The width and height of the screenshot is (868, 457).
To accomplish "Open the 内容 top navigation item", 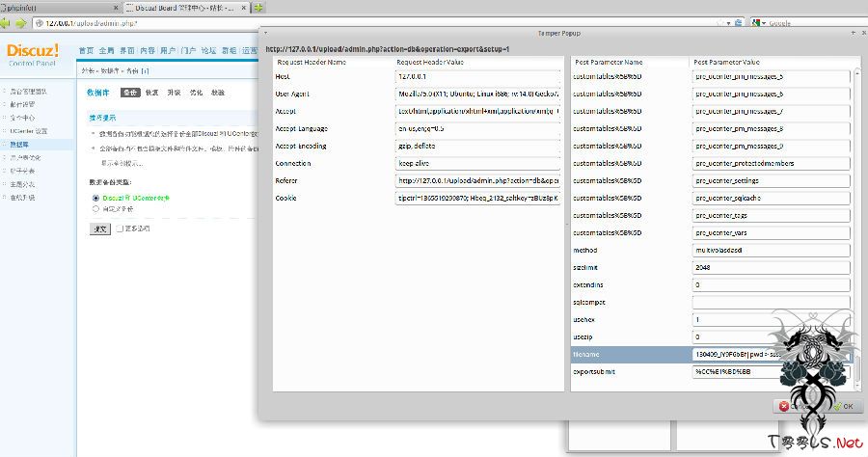I will pos(148,50).
